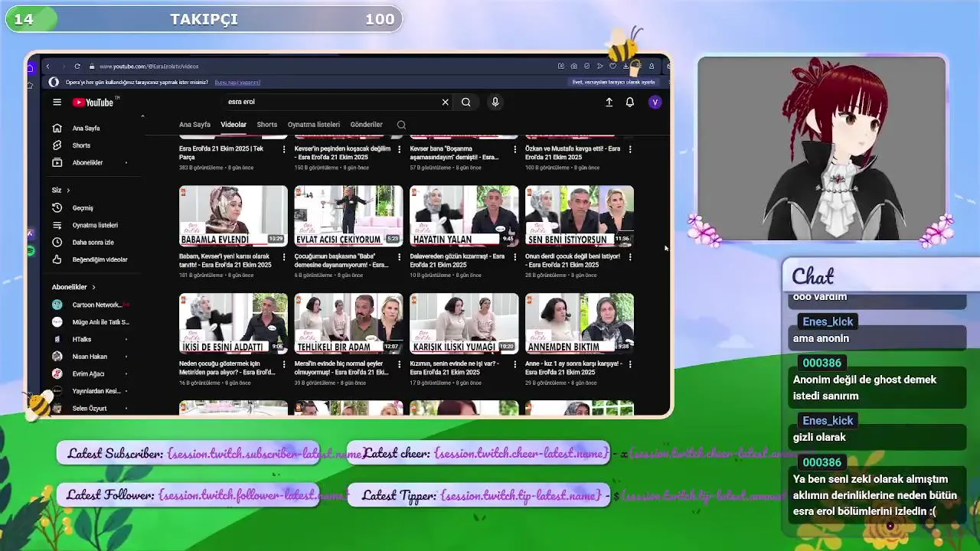Image resolution: width=980 pixels, height=551 pixels.
Task: Open options for Babam, Kevser'i yeni karısı video
Action: click(x=284, y=257)
